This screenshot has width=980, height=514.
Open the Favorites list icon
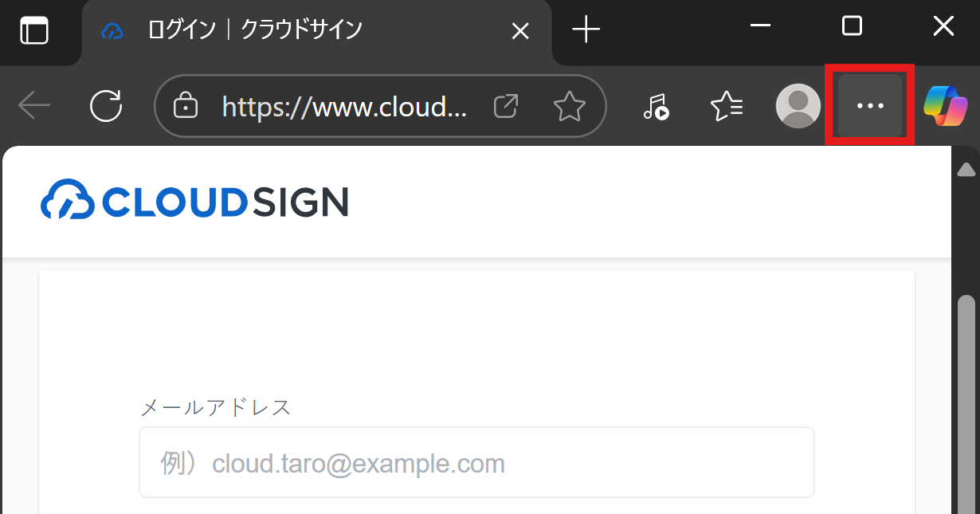pos(726,106)
